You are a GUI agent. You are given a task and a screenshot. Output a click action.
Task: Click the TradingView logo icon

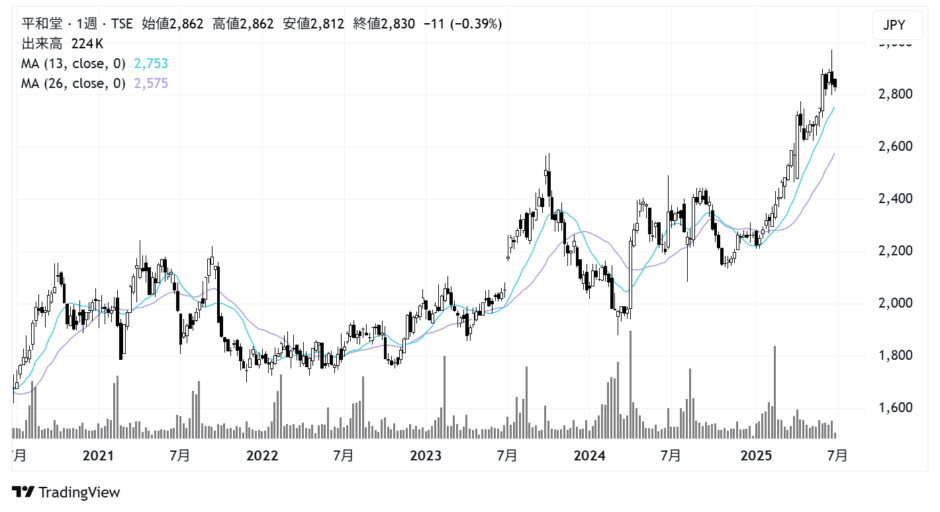tap(24, 492)
